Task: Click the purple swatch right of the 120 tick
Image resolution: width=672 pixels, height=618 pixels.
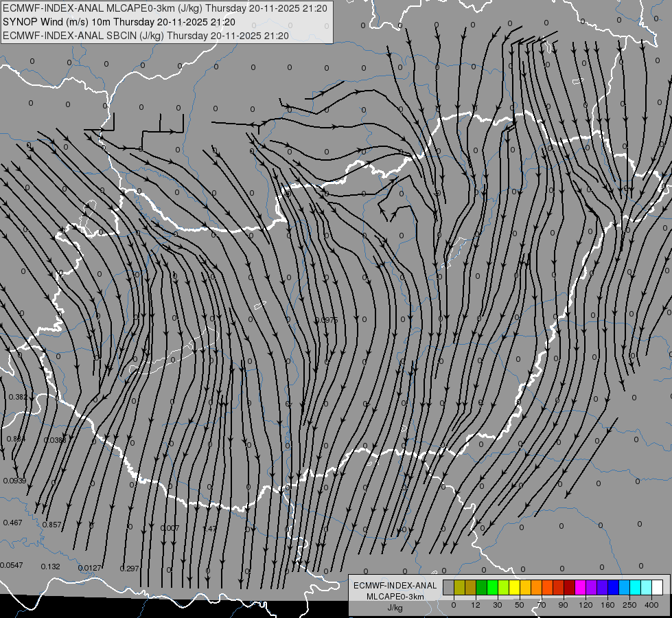Action: pyautogui.click(x=592, y=587)
